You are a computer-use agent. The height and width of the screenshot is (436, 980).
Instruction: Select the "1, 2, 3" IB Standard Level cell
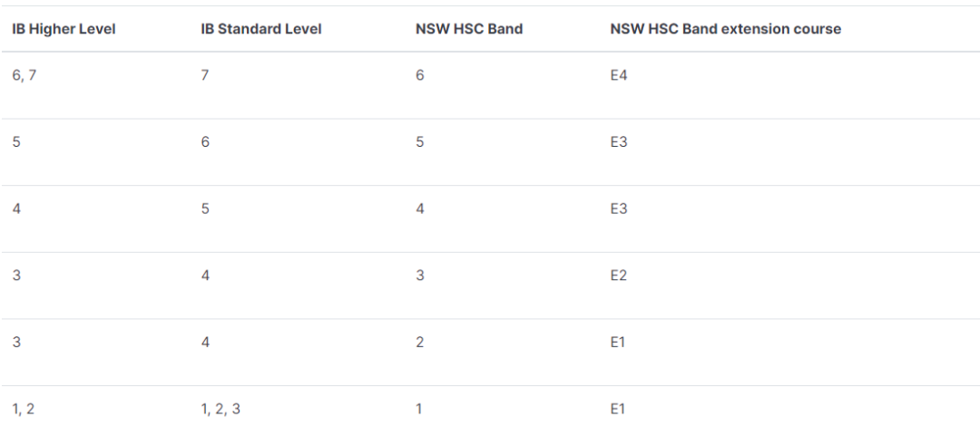pos(220,409)
